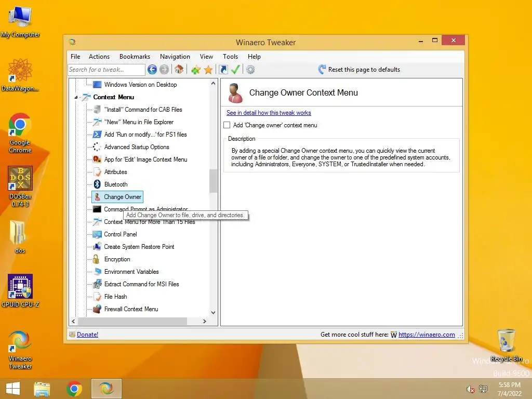The width and height of the screenshot is (532, 399).
Task: Collapse the Context Menu tree node
Action: [76, 97]
